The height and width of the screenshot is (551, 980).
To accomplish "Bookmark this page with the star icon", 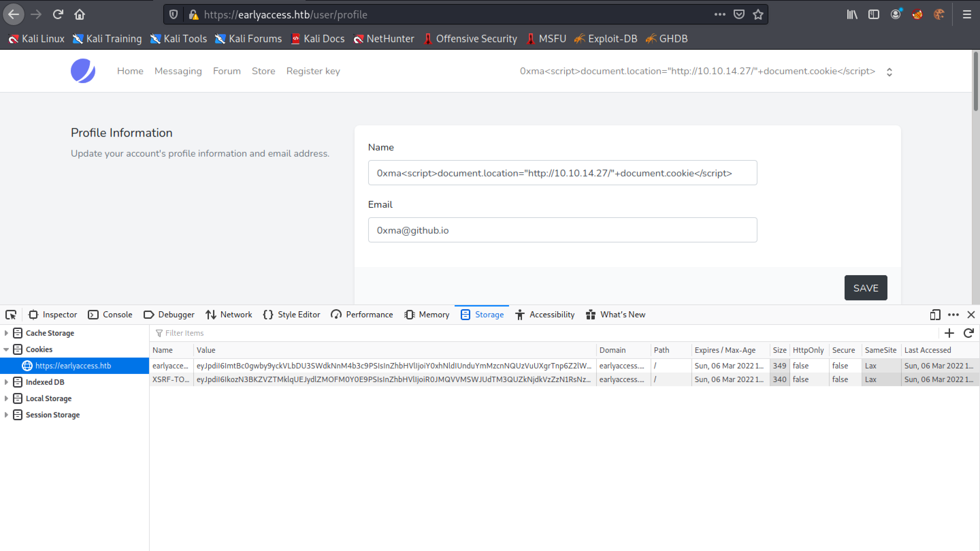I will click(x=758, y=14).
